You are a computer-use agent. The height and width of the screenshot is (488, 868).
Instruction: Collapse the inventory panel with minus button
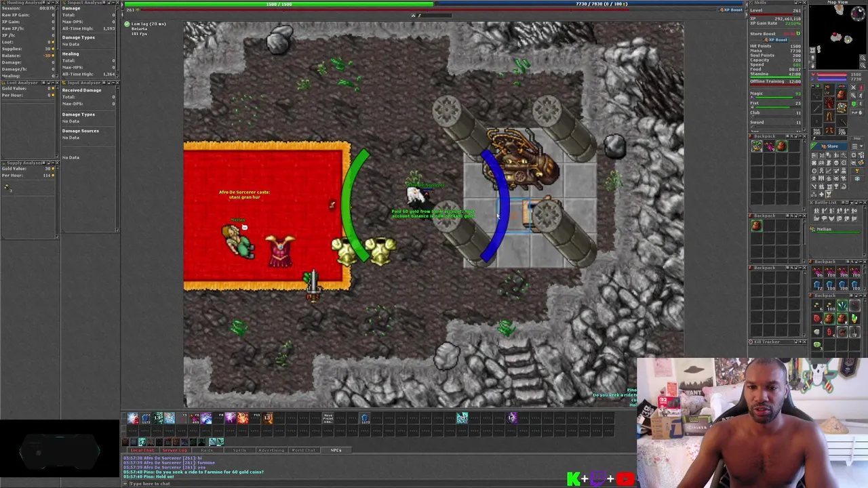(813, 86)
